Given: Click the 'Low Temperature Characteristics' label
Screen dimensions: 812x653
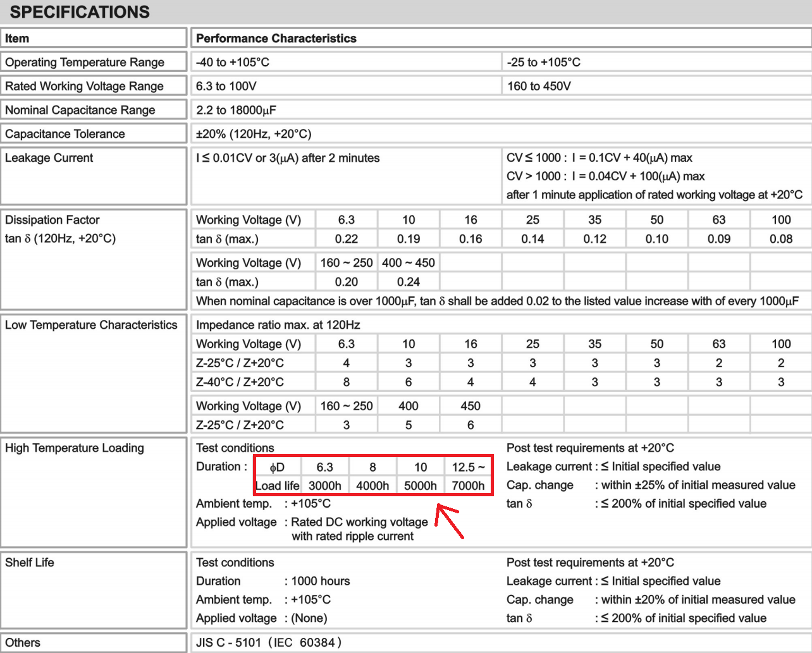Looking at the screenshot, I should point(91,325).
